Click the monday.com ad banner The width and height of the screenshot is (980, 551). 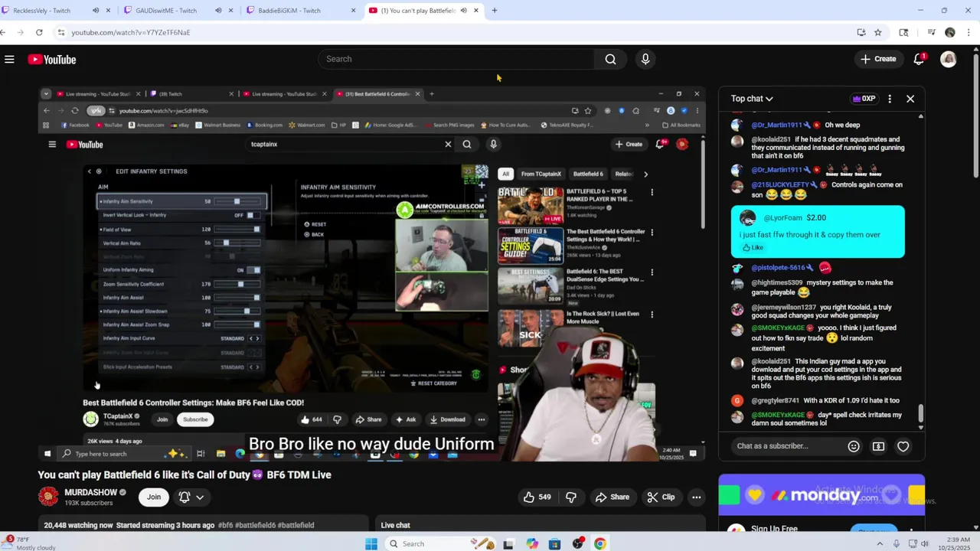pos(822,495)
